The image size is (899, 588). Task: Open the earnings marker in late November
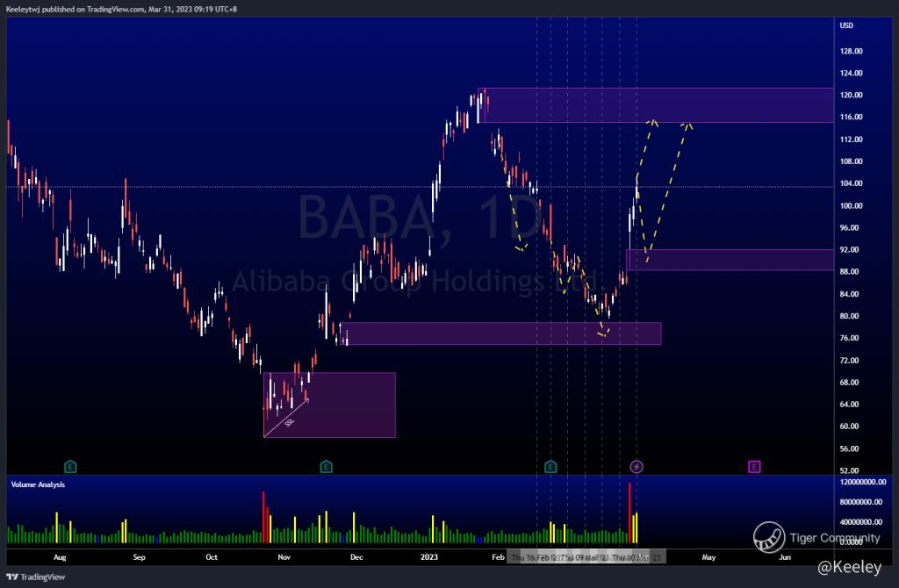tap(327, 467)
